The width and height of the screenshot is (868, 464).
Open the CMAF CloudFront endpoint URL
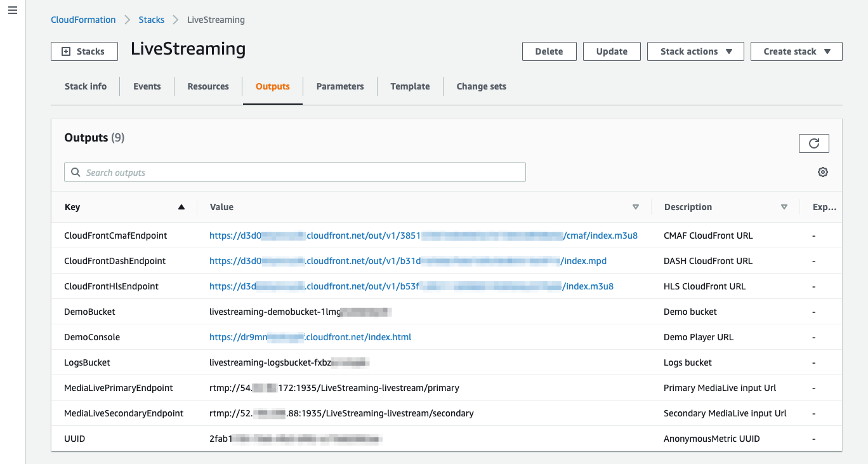[423, 235]
